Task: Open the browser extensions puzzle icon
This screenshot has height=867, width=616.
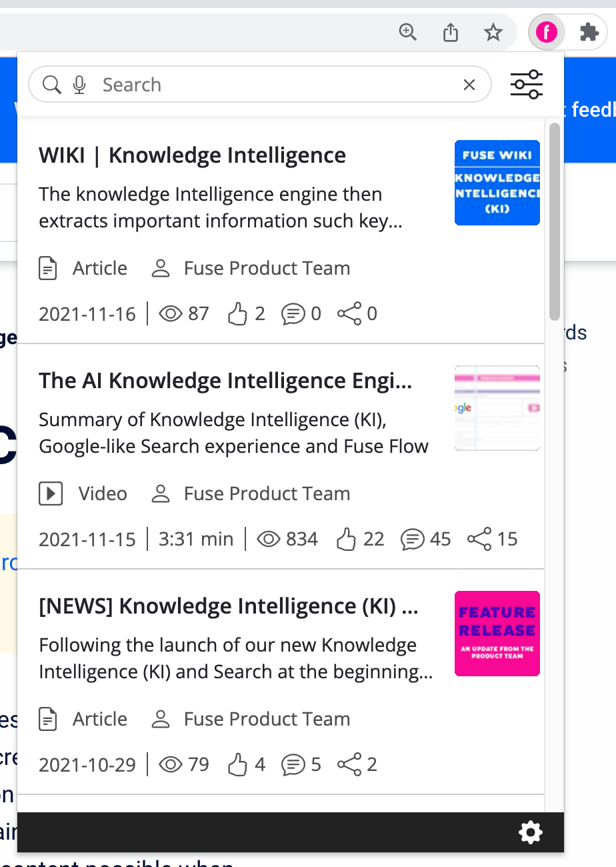Action: (589, 32)
